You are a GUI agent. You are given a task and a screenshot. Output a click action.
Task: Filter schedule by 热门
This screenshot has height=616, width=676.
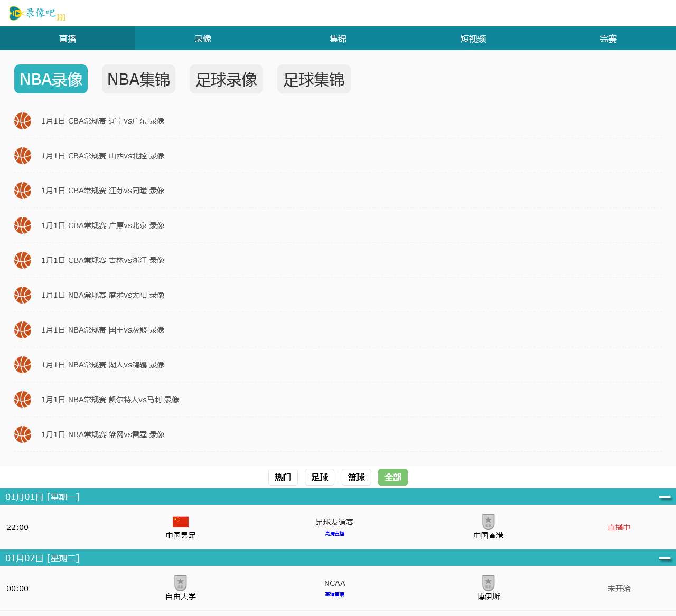[x=283, y=477]
